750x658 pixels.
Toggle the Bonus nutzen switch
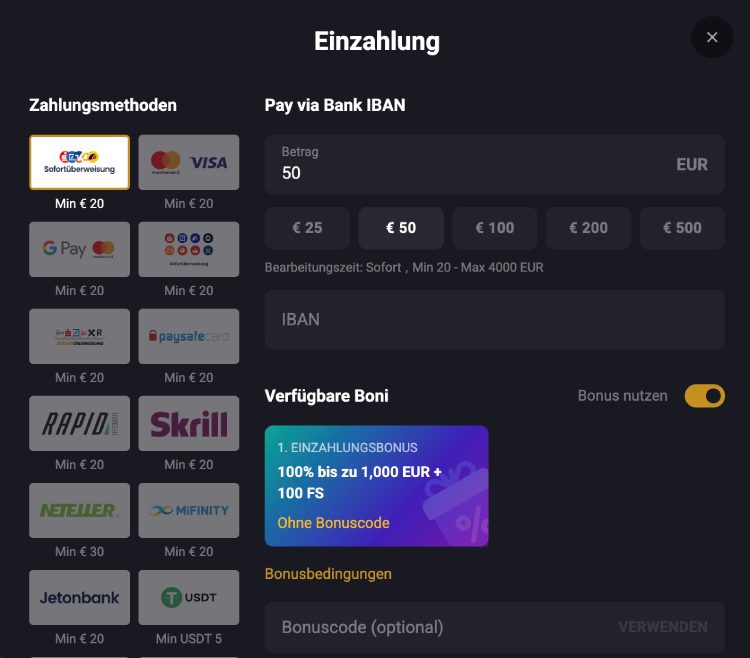(x=705, y=396)
